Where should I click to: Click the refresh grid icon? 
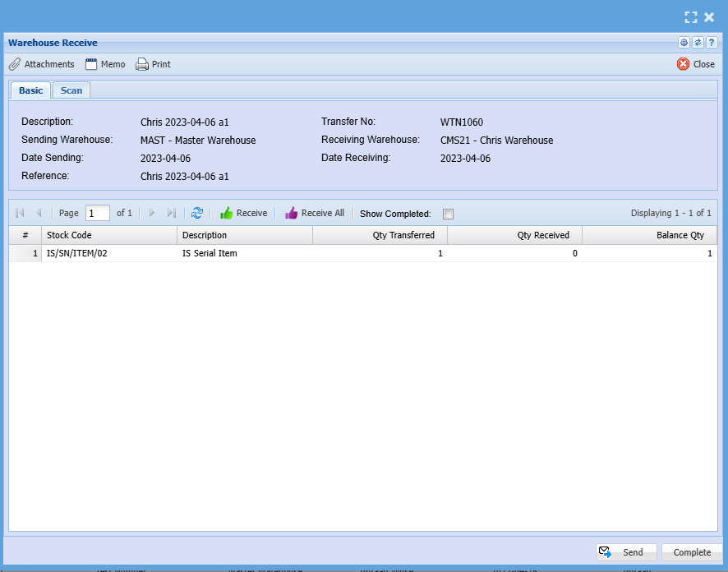(x=197, y=213)
